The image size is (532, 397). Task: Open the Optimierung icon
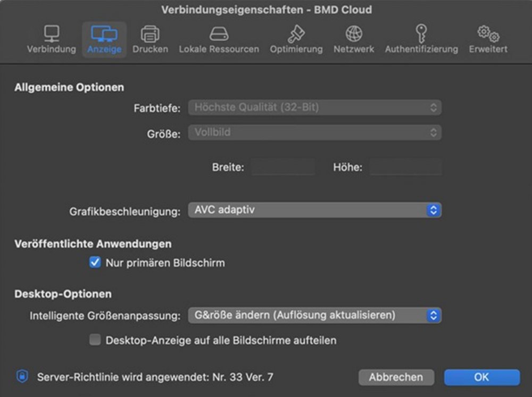click(x=296, y=34)
